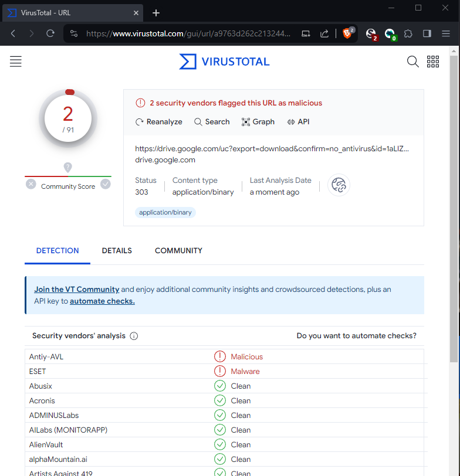Click the malicious alert icon in banner
This screenshot has width=460, height=476.
click(140, 103)
